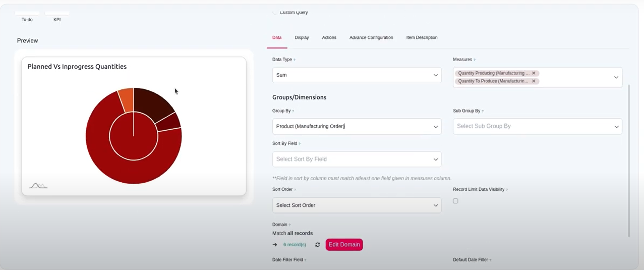
Task: Open the 6 record(s) link
Action: (x=295, y=245)
